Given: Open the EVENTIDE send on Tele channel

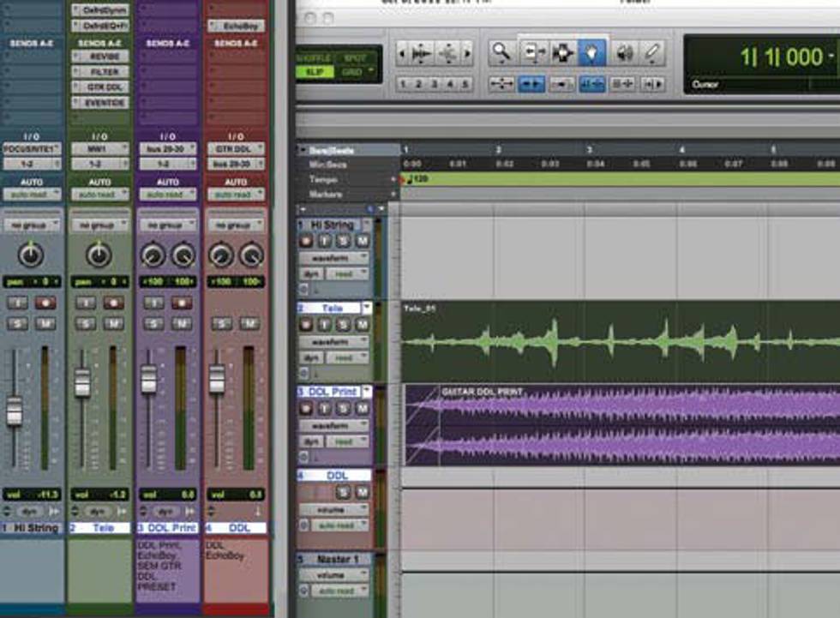Looking at the screenshot, I should [100, 102].
